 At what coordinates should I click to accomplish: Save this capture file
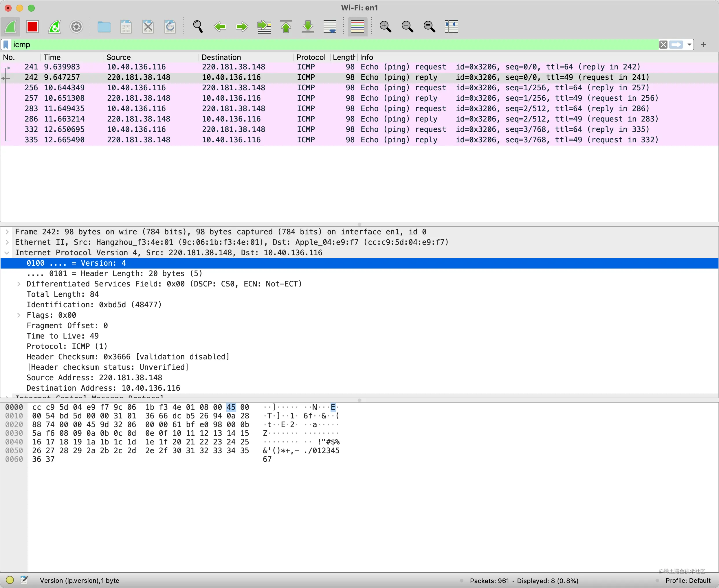(x=126, y=26)
